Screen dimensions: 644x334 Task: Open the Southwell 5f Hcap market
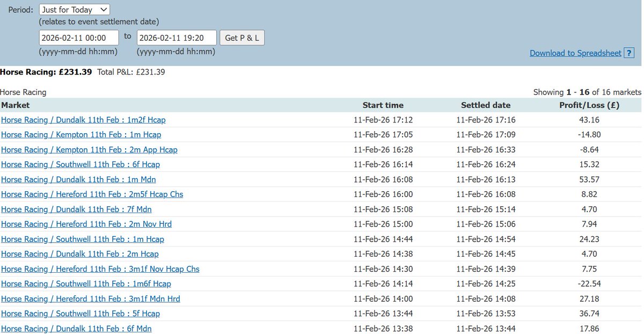pos(80,314)
